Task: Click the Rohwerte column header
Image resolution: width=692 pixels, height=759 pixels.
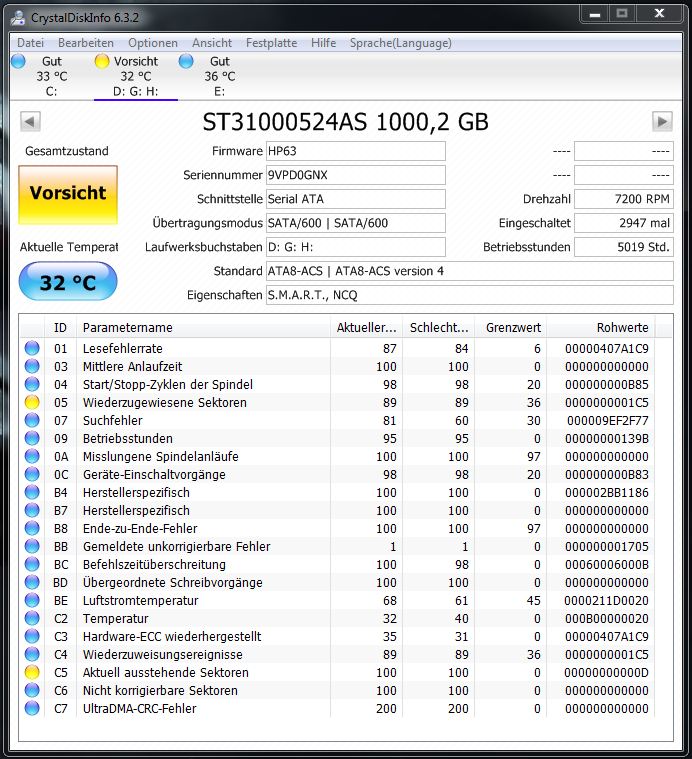Action: [601, 328]
